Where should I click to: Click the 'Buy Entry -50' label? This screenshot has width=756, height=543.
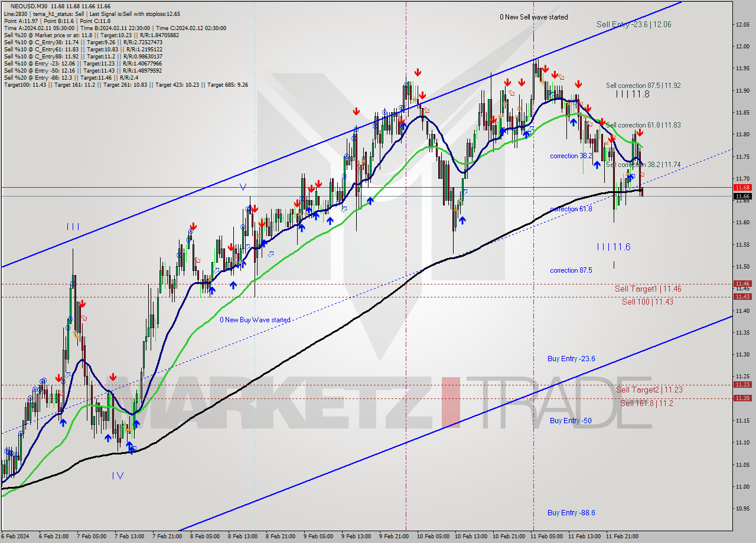click(571, 420)
